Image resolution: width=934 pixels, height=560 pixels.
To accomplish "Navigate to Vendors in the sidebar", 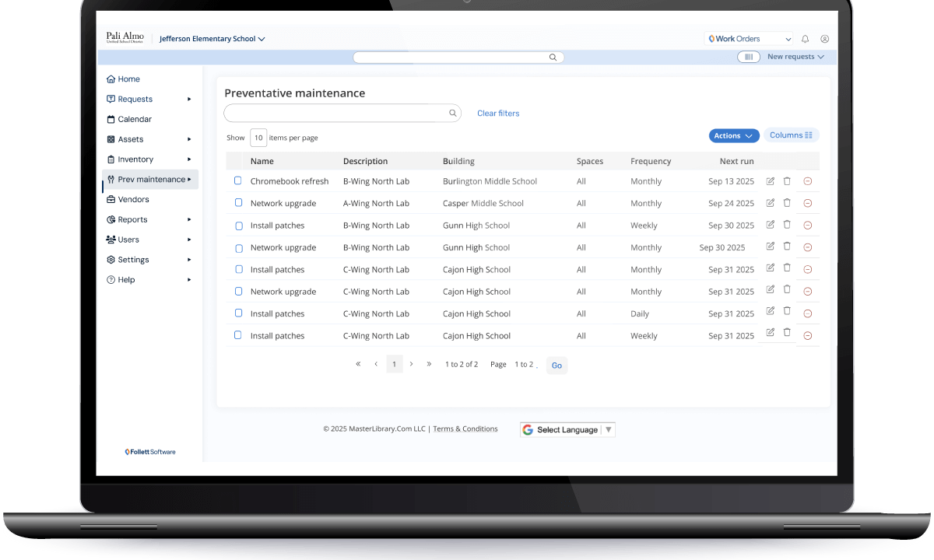I will point(133,200).
